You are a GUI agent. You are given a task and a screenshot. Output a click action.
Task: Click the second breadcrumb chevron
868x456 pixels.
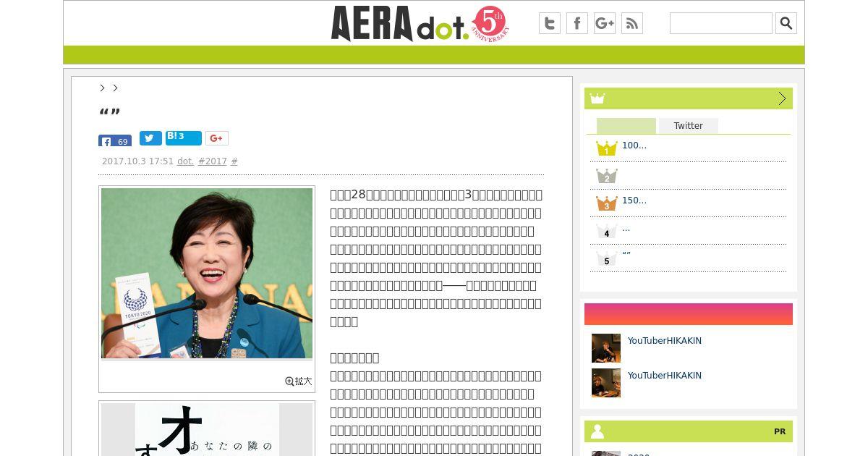[115, 88]
